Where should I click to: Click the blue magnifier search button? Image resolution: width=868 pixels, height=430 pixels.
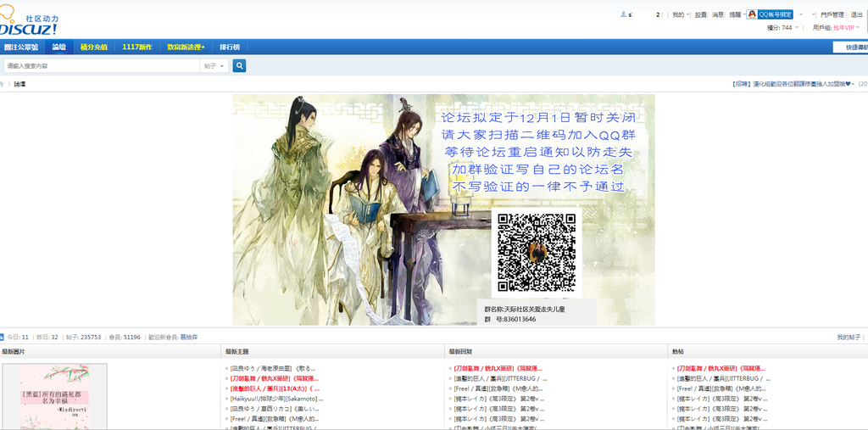pyautogui.click(x=239, y=66)
